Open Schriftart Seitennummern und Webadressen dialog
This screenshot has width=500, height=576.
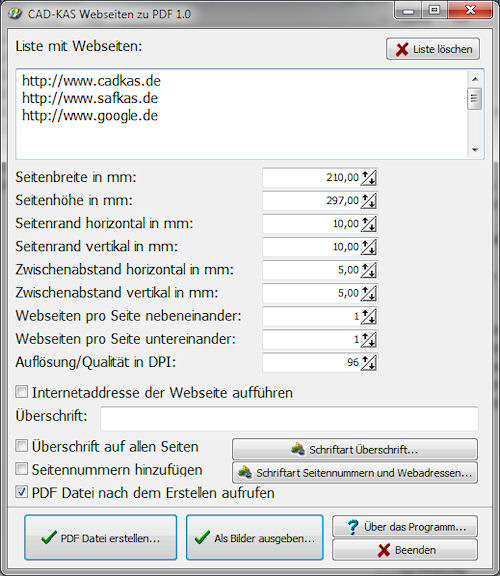click(x=355, y=472)
